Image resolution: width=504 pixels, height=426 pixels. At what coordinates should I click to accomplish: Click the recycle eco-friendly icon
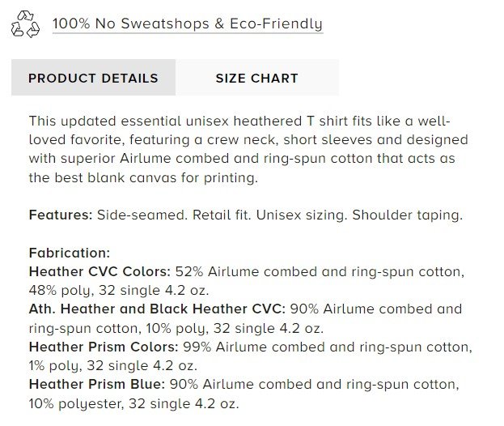coord(25,24)
